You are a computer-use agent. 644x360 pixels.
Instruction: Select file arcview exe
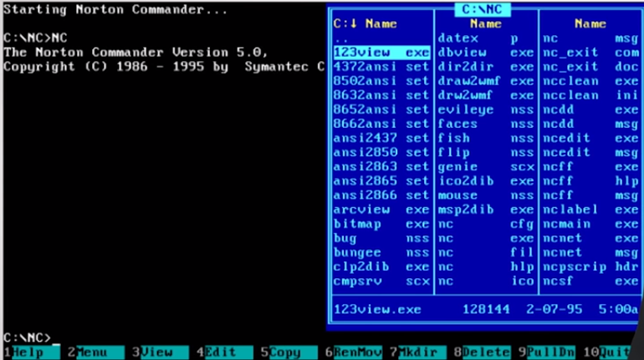pos(381,210)
